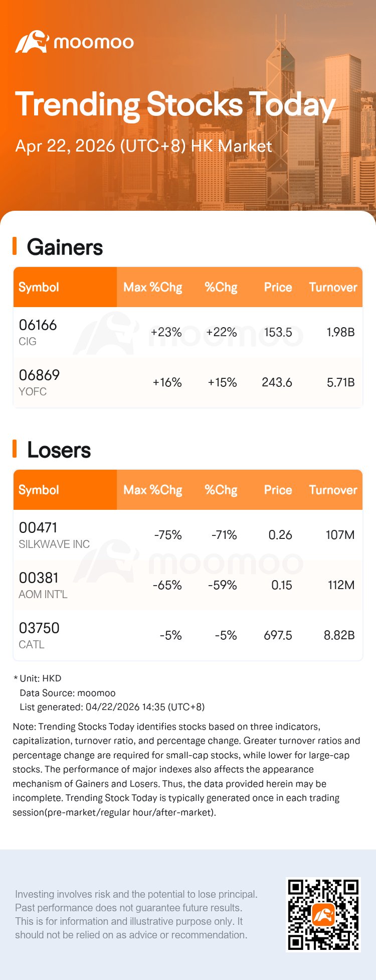Click the Price header in Losers table
The image size is (376, 980).
coord(278,490)
